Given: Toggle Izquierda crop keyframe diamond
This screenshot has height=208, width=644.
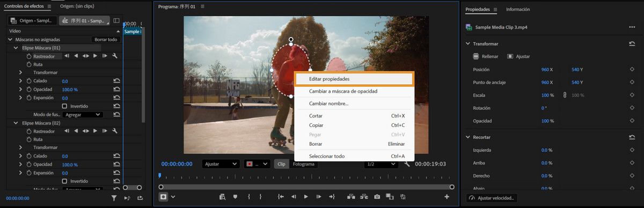Looking at the screenshot, I should coord(632,150).
